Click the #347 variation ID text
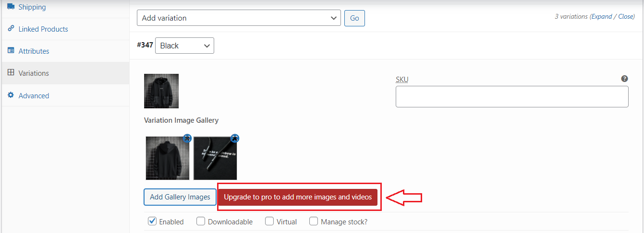This screenshot has height=233, width=644. (x=145, y=45)
